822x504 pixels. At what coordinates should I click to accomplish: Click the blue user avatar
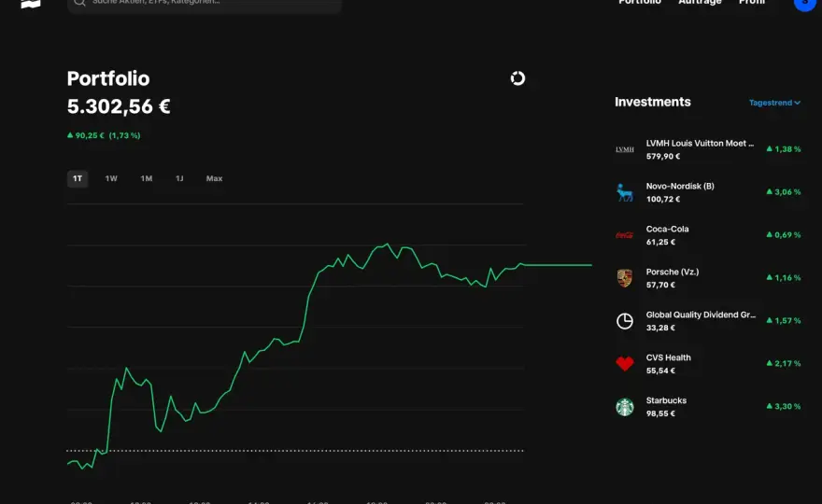(x=804, y=4)
